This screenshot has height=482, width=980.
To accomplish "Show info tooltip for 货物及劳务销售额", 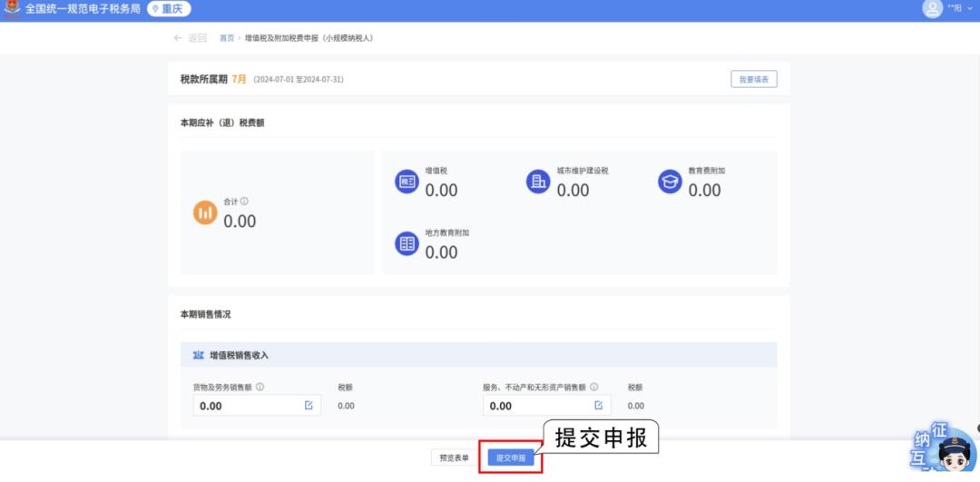I will coord(260,387).
